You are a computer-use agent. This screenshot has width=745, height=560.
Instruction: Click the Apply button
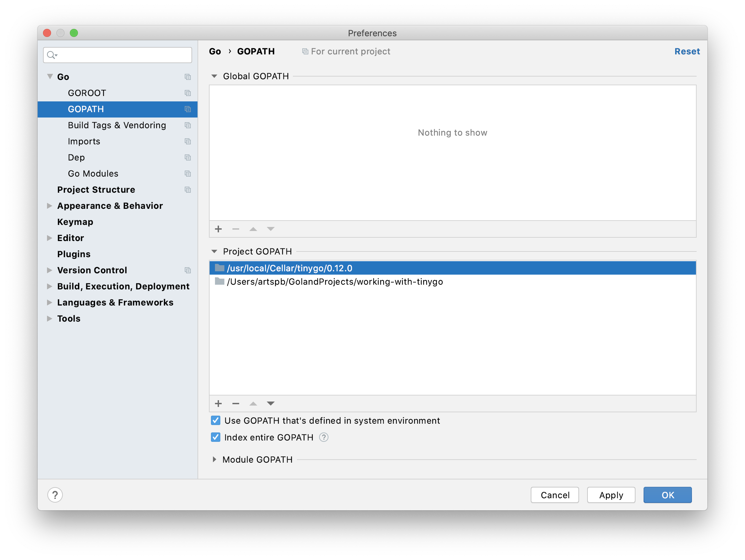pyautogui.click(x=611, y=494)
